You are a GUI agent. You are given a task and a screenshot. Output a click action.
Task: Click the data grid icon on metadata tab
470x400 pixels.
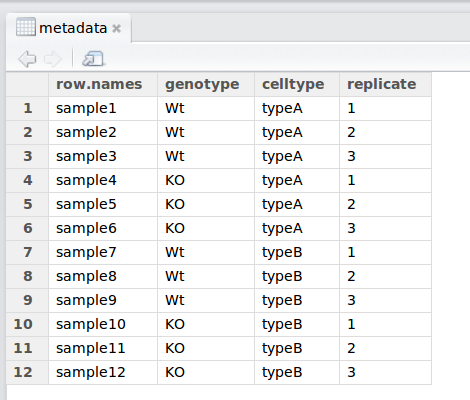point(26,27)
